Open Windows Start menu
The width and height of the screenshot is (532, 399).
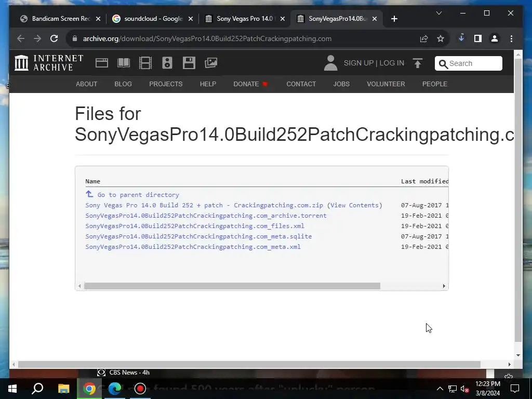[x=12, y=389]
